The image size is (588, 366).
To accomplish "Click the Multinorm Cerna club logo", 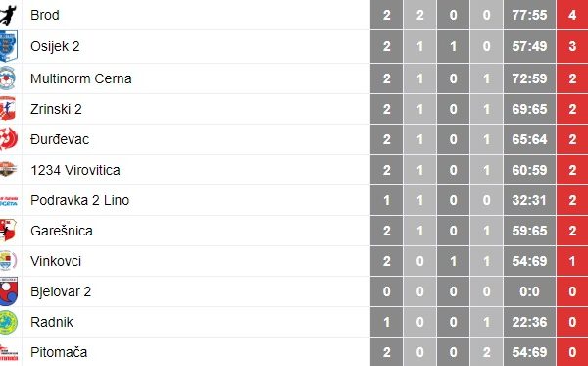I will point(8,78).
